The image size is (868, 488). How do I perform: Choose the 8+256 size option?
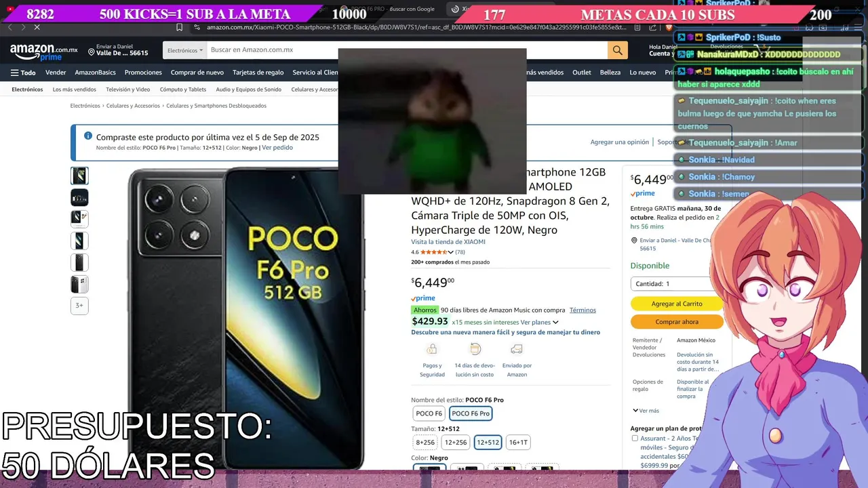(425, 443)
